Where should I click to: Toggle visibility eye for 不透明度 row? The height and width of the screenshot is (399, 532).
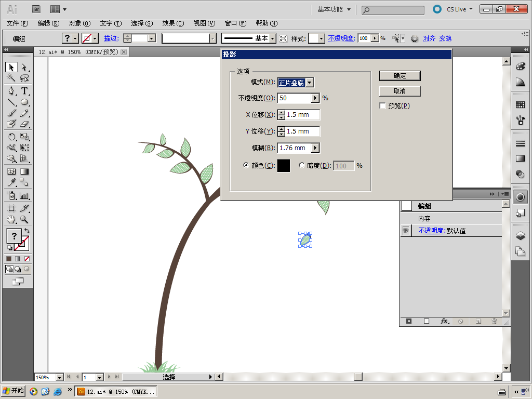click(406, 231)
